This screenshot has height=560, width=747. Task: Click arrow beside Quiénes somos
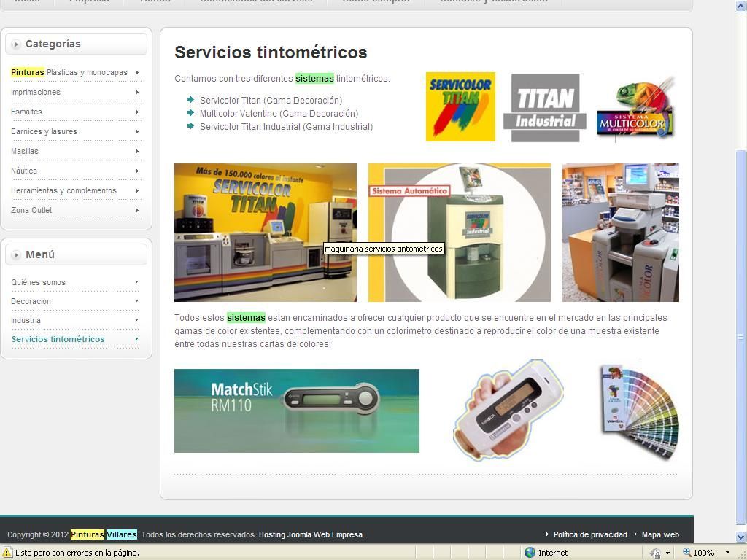click(x=136, y=282)
